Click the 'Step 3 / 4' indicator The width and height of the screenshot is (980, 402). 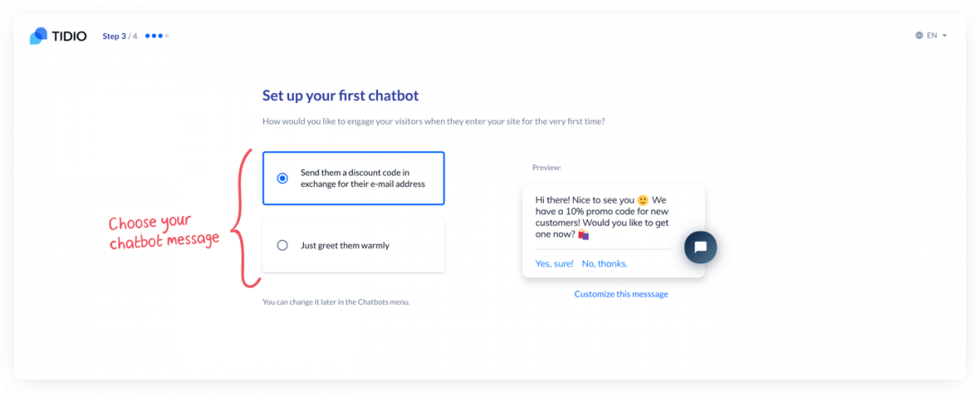tap(120, 36)
